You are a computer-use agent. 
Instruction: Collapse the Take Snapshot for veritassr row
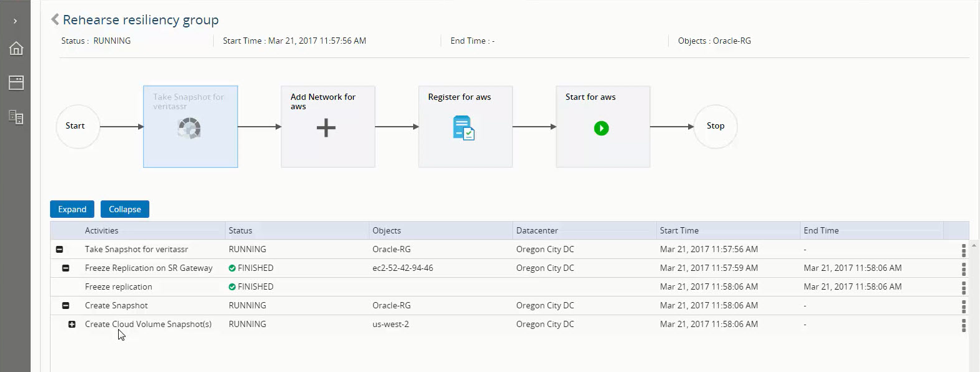pos(59,250)
